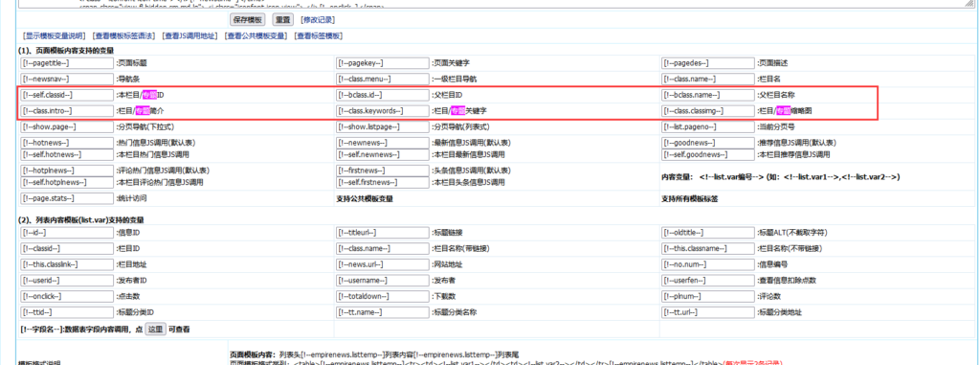Select the [!--class.menu--] input field
The image size is (980, 365).
click(x=383, y=79)
